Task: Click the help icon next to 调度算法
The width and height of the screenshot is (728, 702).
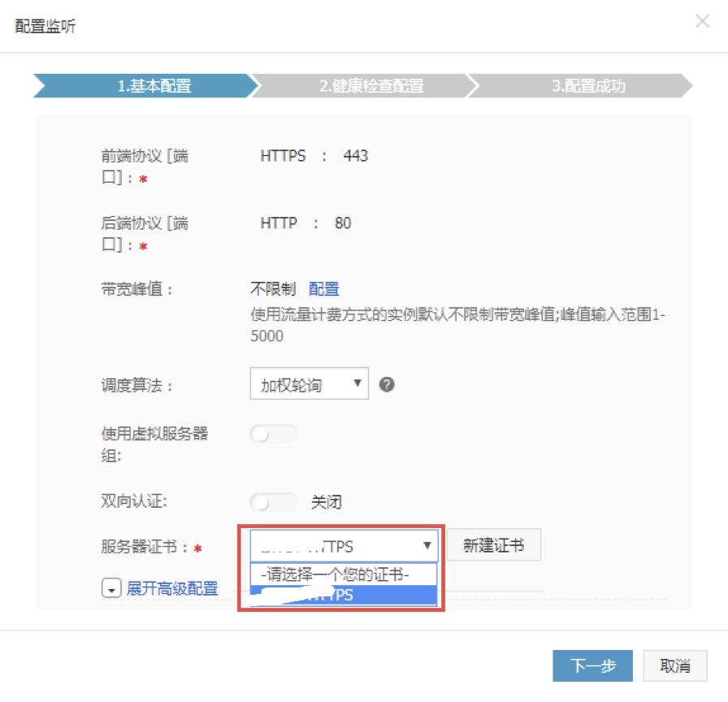Action: (x=388, y=383)
